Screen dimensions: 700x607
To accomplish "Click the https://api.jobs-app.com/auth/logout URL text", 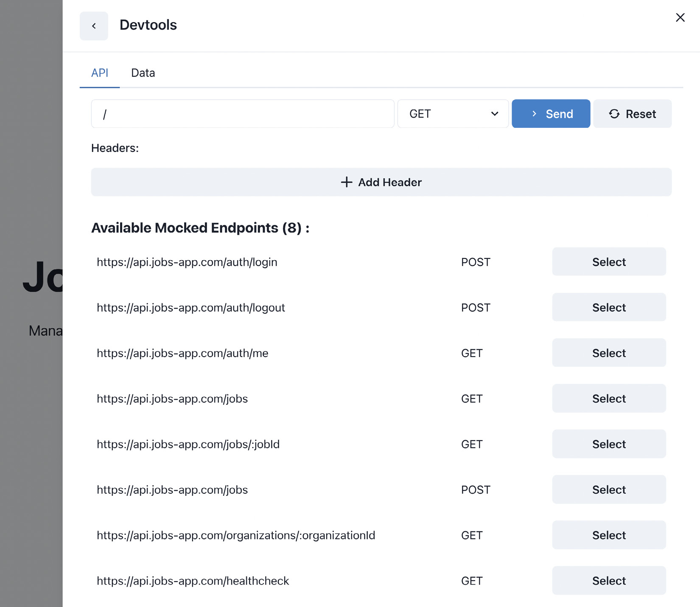I will point(191,308).
